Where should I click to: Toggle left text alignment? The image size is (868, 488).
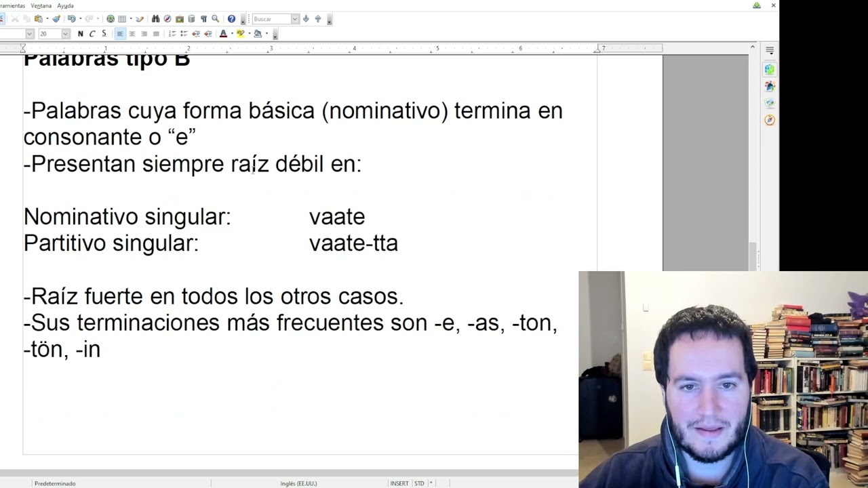[120, 34]
